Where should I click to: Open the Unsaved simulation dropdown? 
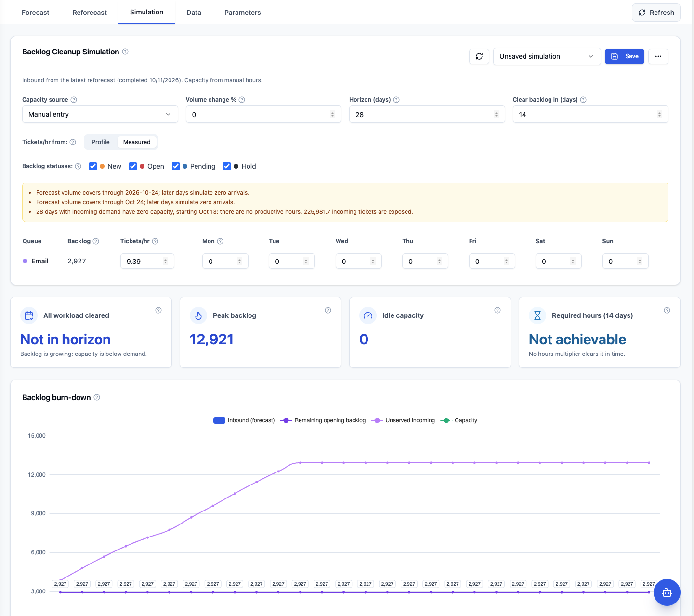pos(547,56)
